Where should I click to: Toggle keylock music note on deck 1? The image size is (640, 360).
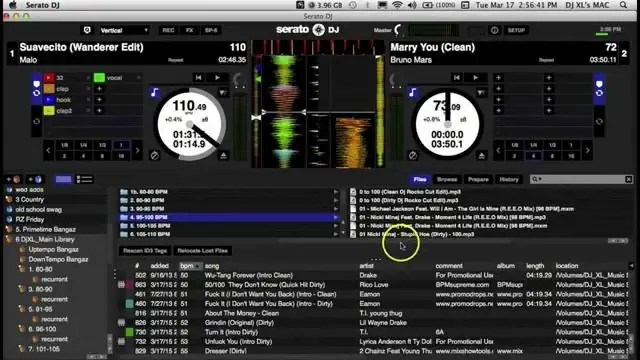pos(154,93)
